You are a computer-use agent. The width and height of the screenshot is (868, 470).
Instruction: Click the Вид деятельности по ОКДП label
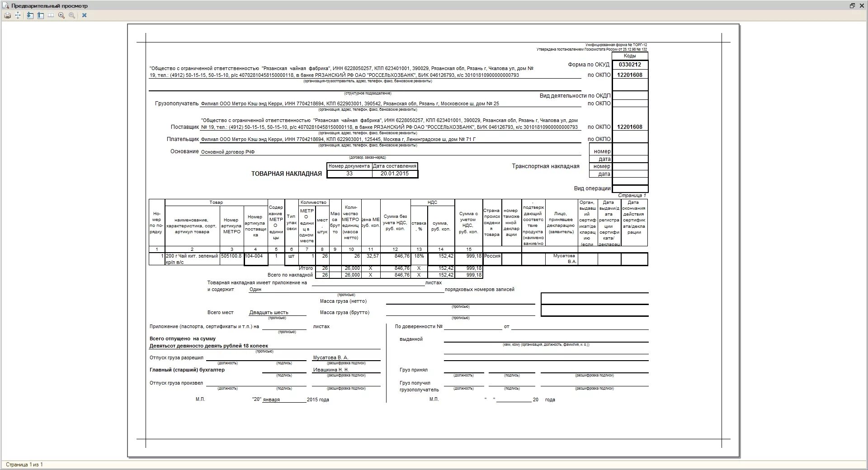(x=575, y=96)
